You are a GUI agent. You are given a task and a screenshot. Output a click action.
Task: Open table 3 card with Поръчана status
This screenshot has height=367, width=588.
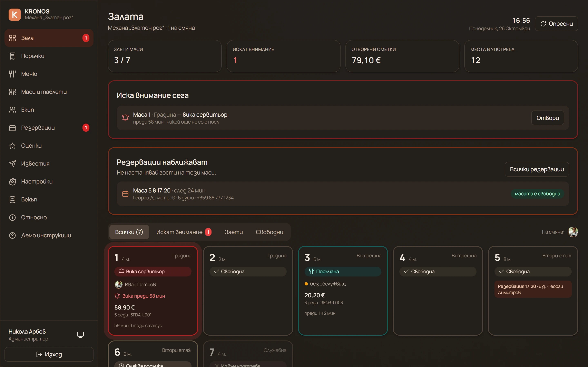point(343,291)
